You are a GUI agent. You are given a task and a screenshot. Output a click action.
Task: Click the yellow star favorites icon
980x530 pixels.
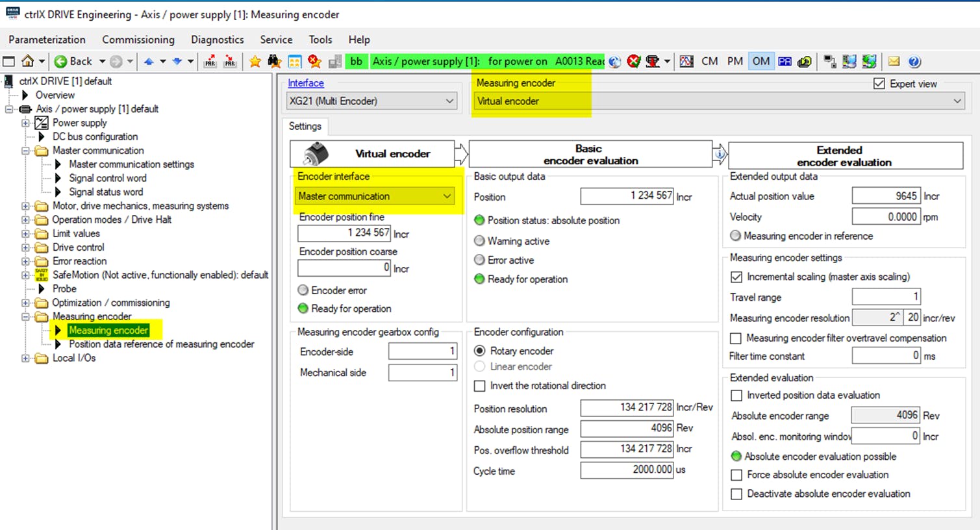coord(255,61)
